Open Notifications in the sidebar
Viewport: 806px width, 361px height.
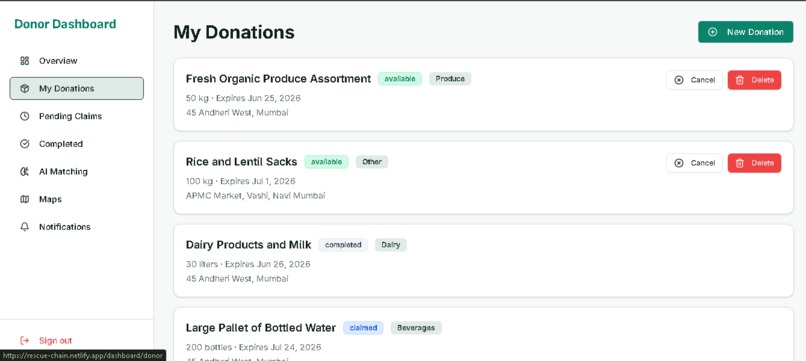click(77, 227)
